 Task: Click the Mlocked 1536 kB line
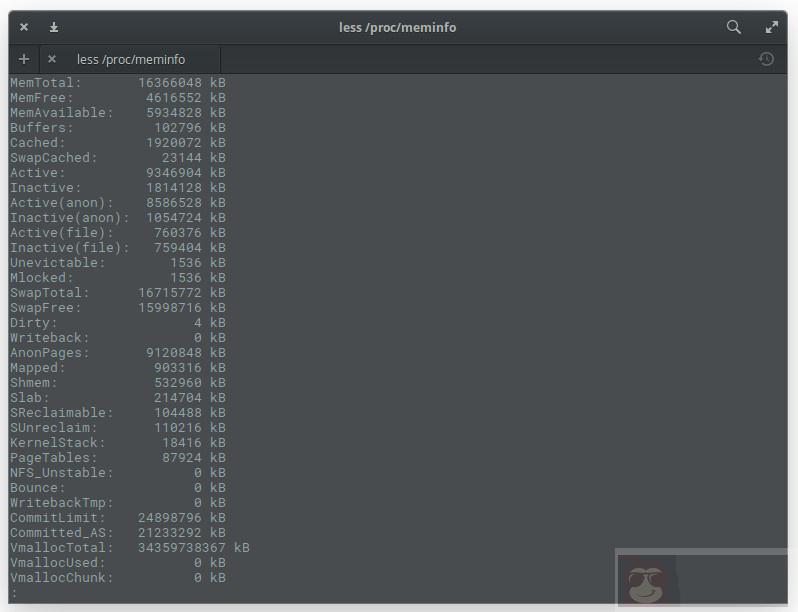118,278
